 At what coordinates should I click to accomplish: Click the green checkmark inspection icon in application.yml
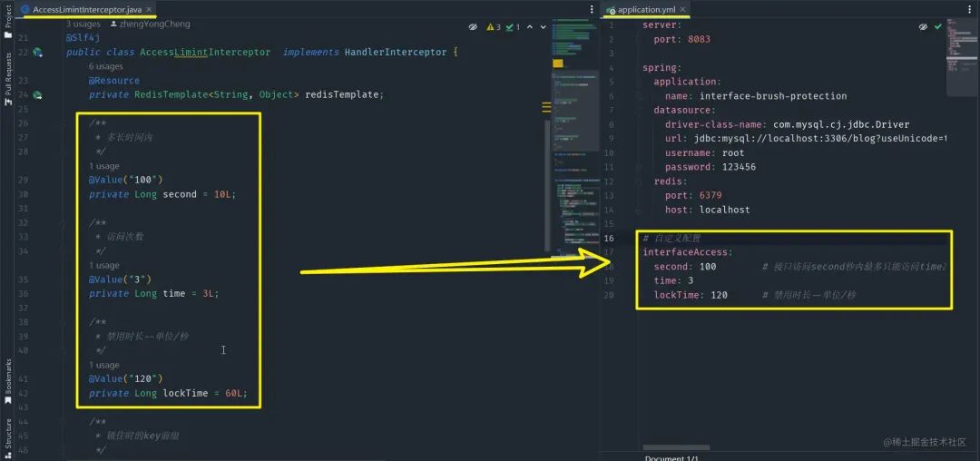[937, 27]
